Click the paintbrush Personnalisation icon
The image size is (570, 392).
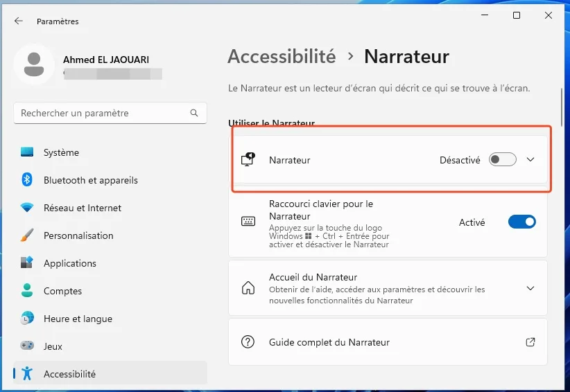point(27,235)
